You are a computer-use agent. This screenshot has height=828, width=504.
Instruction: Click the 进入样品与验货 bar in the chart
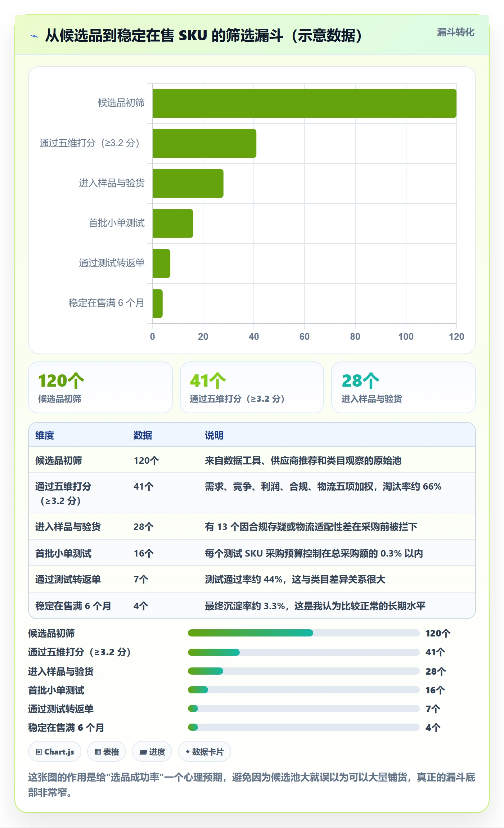click(188, 183)
